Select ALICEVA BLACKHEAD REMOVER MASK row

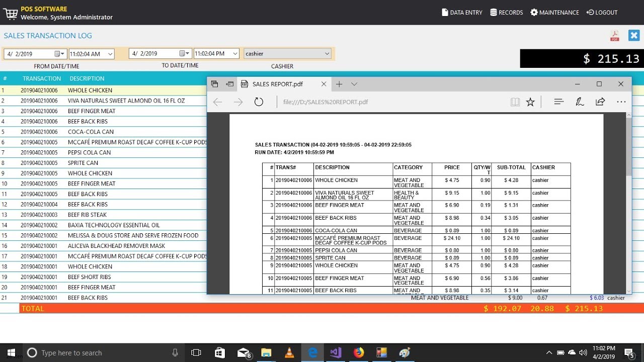point(103,246)
